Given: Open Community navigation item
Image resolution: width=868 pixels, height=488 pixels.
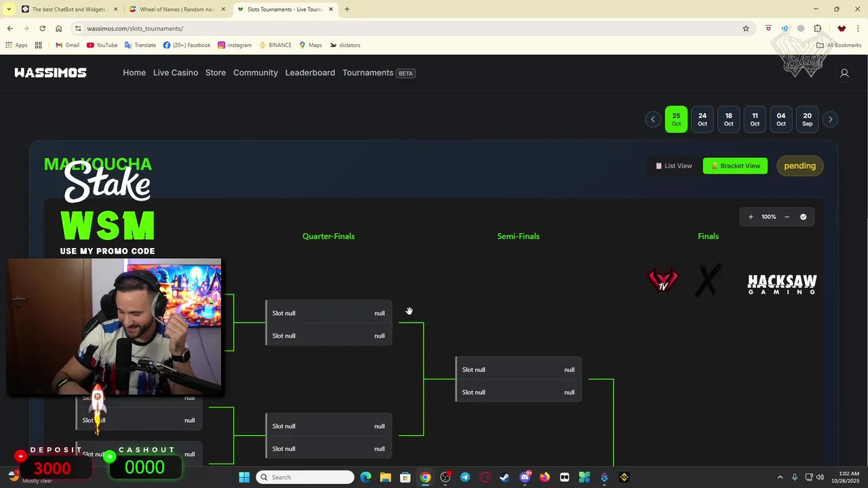Looking at the screenshot, I should pyautogui.click(x=256, y=73).
